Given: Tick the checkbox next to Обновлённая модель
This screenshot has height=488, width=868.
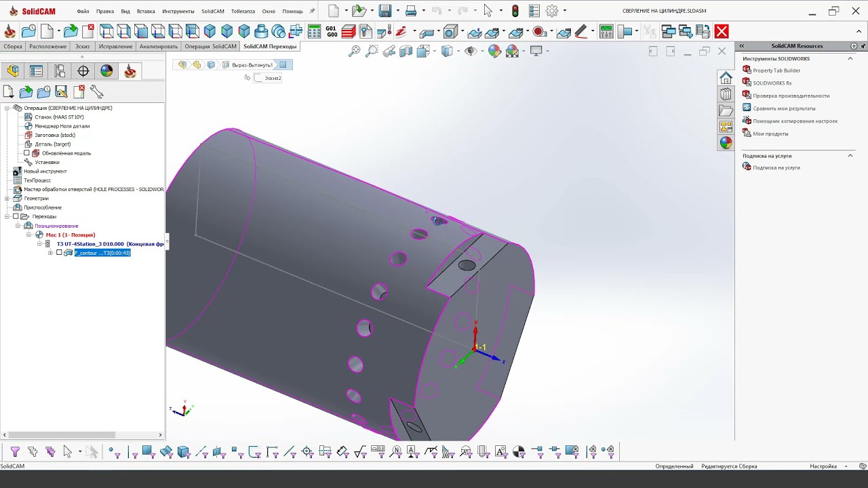Looking at the screenshot, I should (27, 153).
